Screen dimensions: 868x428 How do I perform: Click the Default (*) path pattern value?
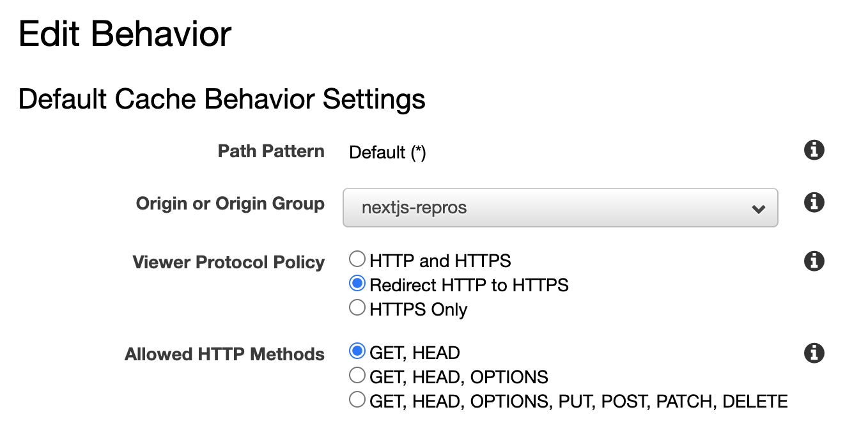pos(387,153)
